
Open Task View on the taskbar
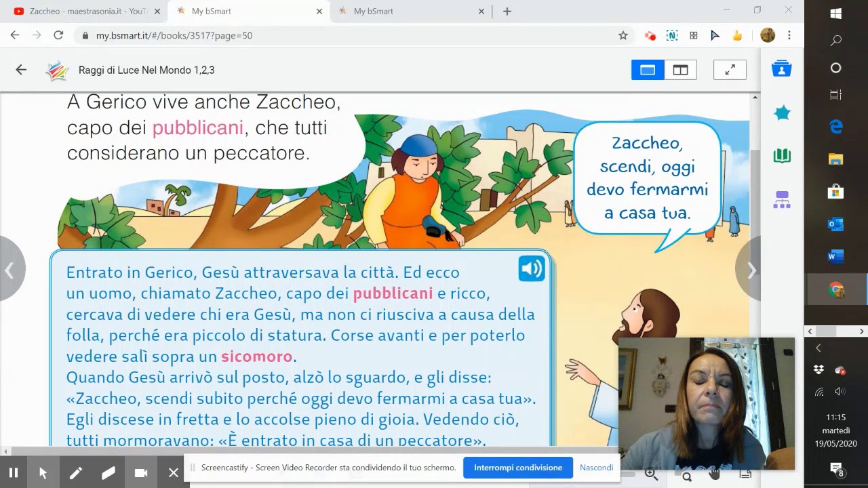pyautogui.click(x=835, y=95)
